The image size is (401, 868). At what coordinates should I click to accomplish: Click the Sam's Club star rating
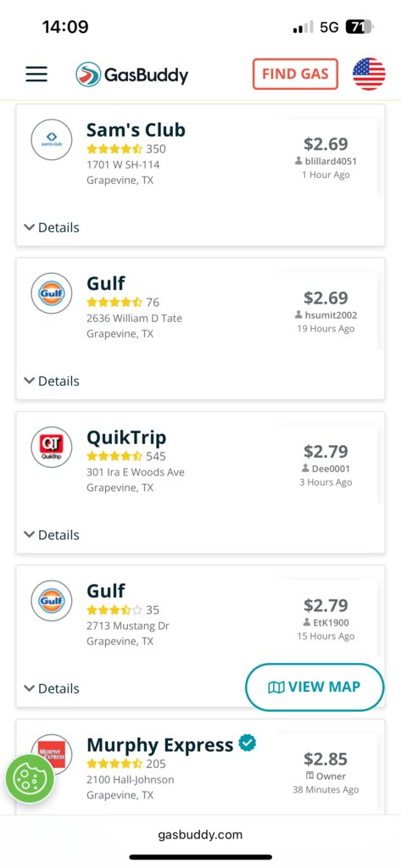pyautogui.click(x=114, y=149)
